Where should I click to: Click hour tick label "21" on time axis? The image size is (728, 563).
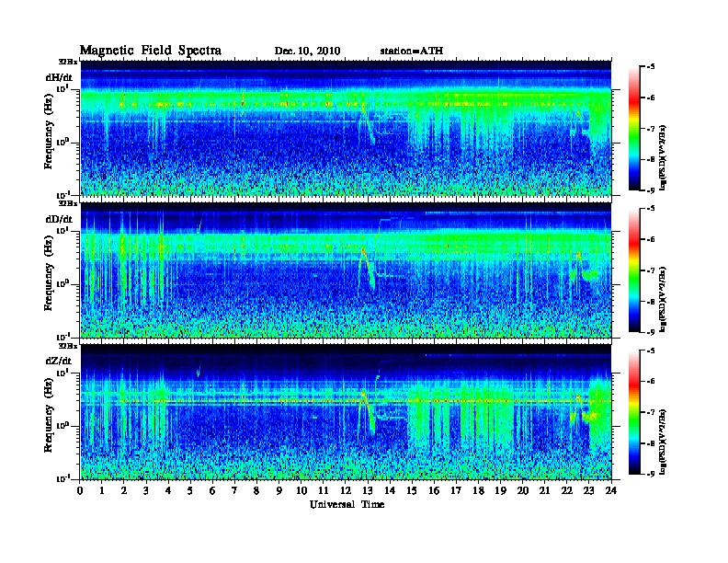(x=544, y=490)
